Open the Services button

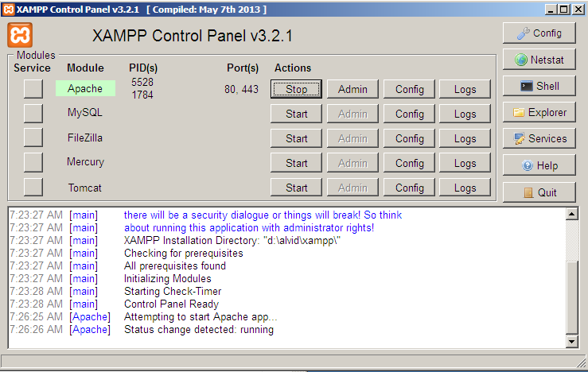point(539,138)
